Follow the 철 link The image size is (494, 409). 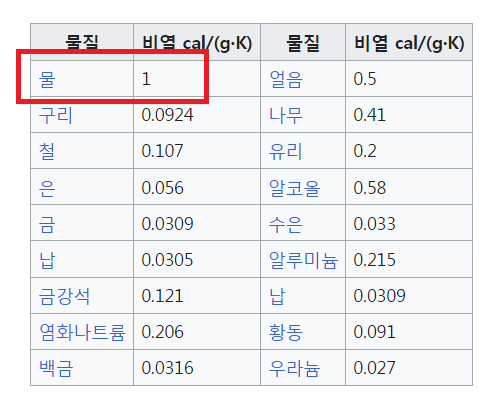coord(47,151)
